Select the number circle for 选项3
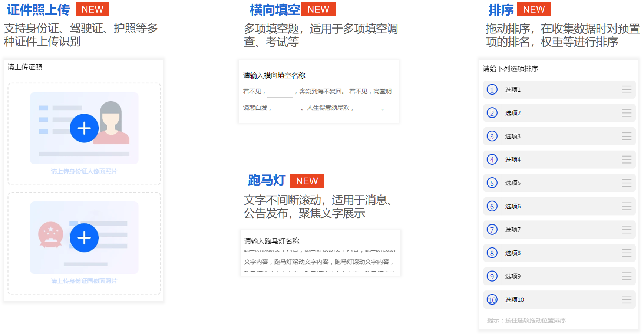The width and height of the screenshot is (644, 335). (x=492, y=136)
